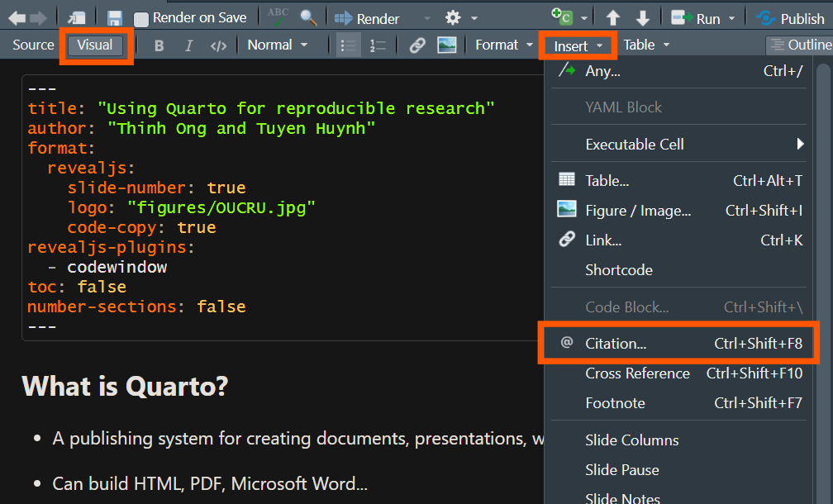
Task: Toggle the Outline pane
Action: tap(798, 45)
